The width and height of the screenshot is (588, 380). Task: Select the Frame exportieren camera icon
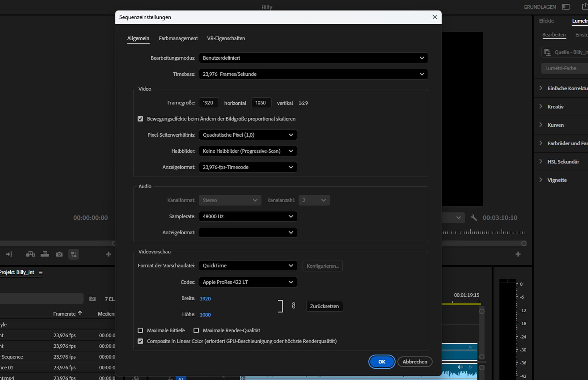(x=59, y=254)
